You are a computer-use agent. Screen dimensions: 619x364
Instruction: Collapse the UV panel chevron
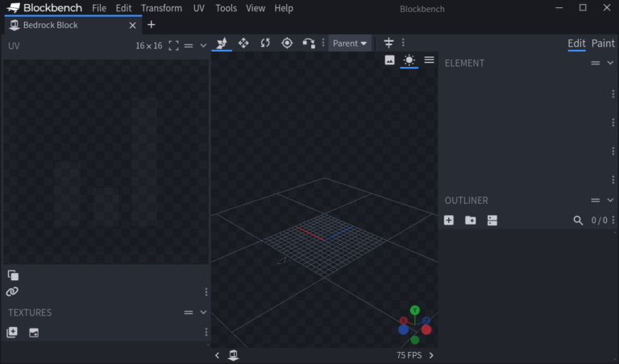pyautogui.click(x=203, y=45)
